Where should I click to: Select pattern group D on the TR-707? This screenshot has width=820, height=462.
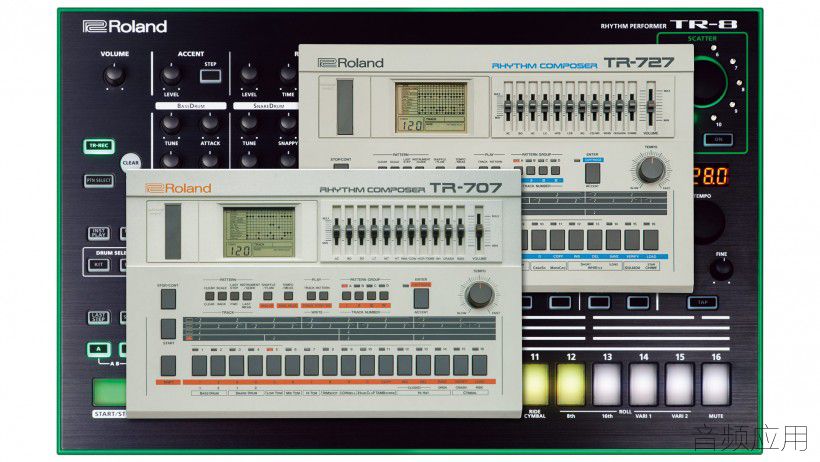click(x=384, y=296)
